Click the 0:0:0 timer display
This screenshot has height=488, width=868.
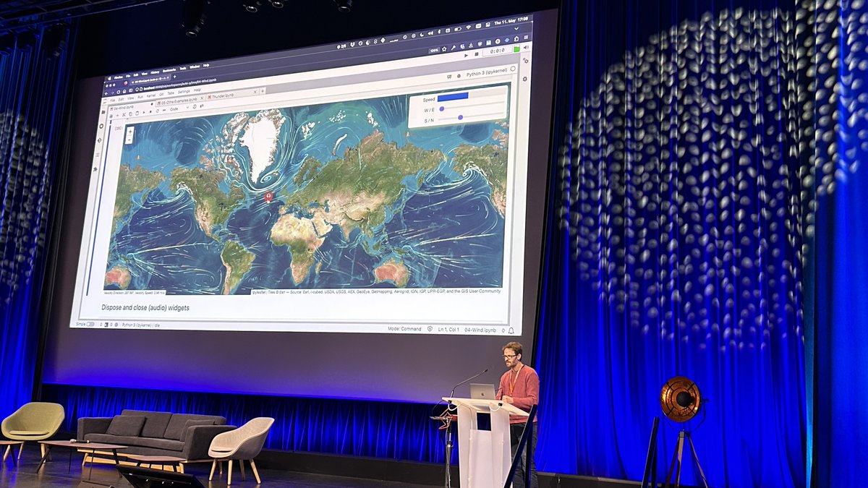pos(498,51)
